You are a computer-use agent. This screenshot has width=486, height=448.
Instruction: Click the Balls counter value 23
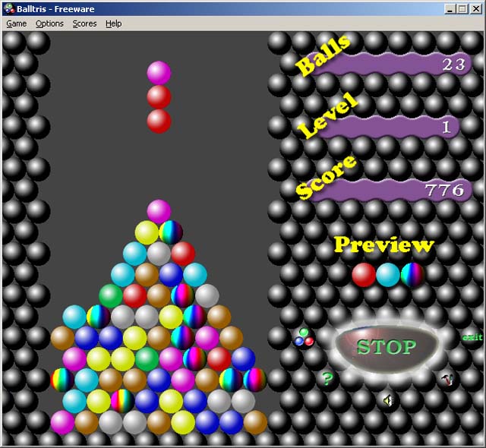coord(454,65)
